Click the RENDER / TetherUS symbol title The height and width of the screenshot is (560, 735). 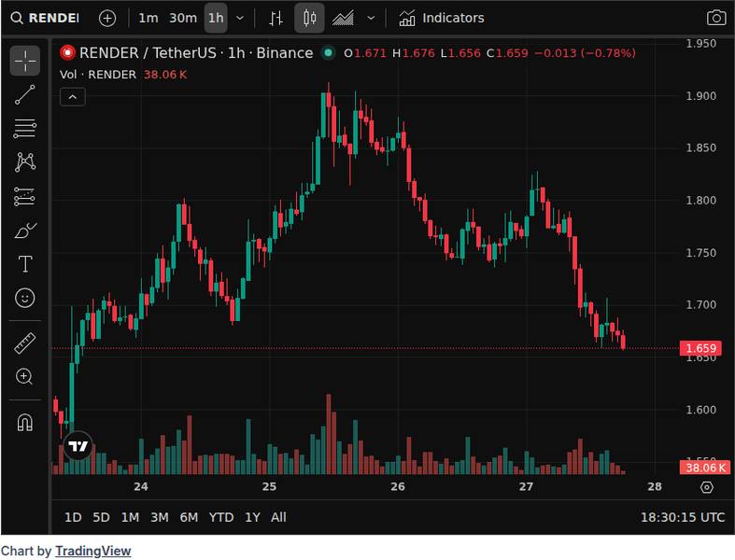196,53
